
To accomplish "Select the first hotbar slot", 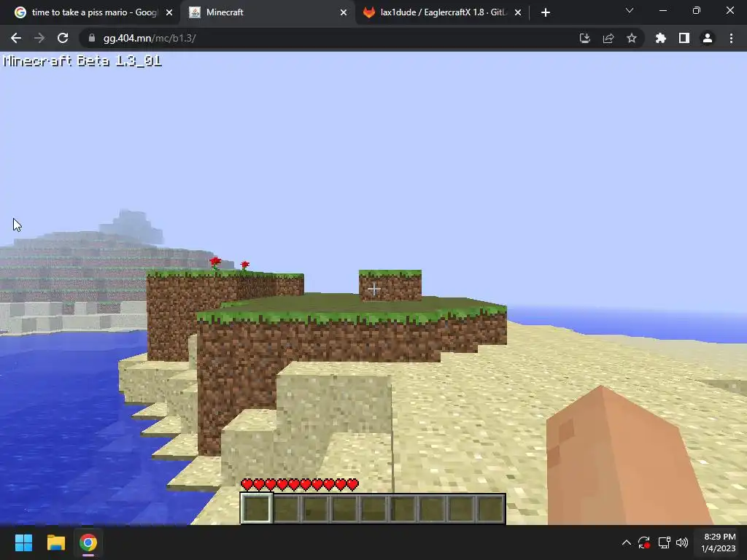I will pyautogui.click(x=257, y=508).
